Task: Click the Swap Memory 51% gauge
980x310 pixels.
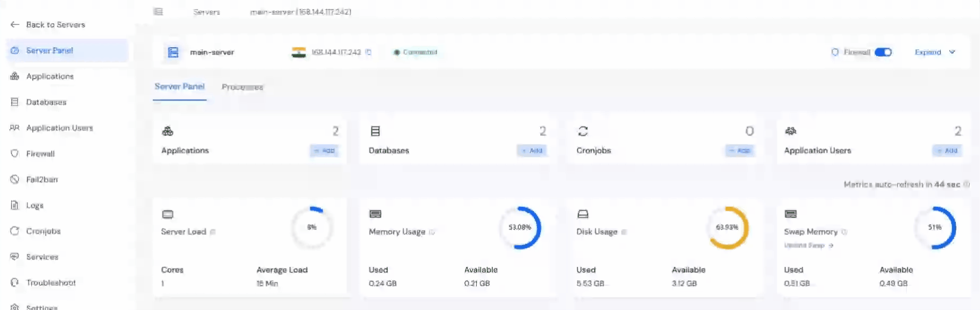Action: pos(935,227)
